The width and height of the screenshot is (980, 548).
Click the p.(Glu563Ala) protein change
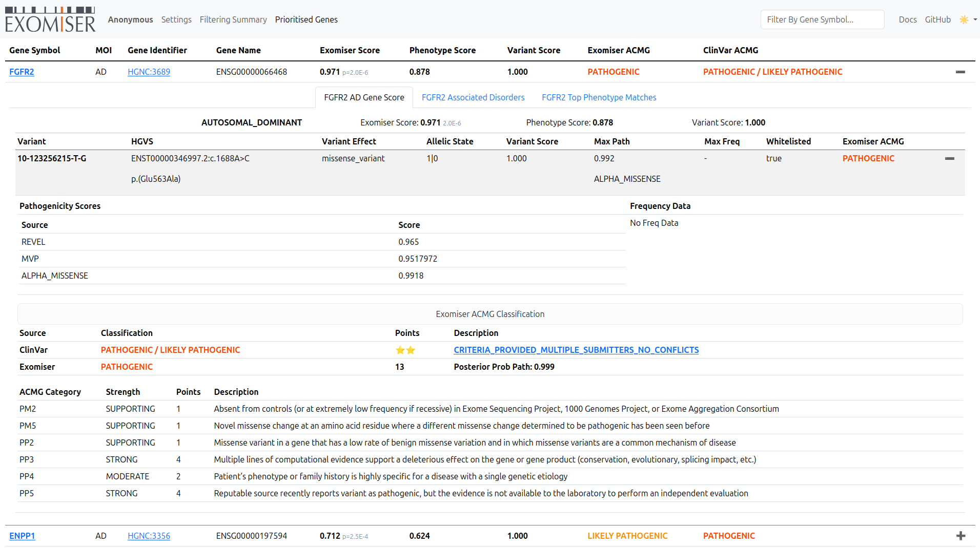(156, 179)
